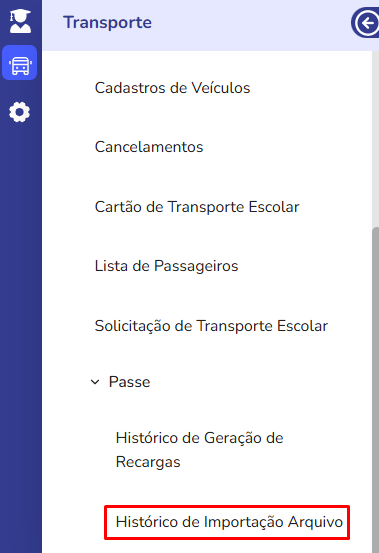
Task: Open Histórico de Importação Arquivo
Action: pyautogui.click(x=229, y=522)
